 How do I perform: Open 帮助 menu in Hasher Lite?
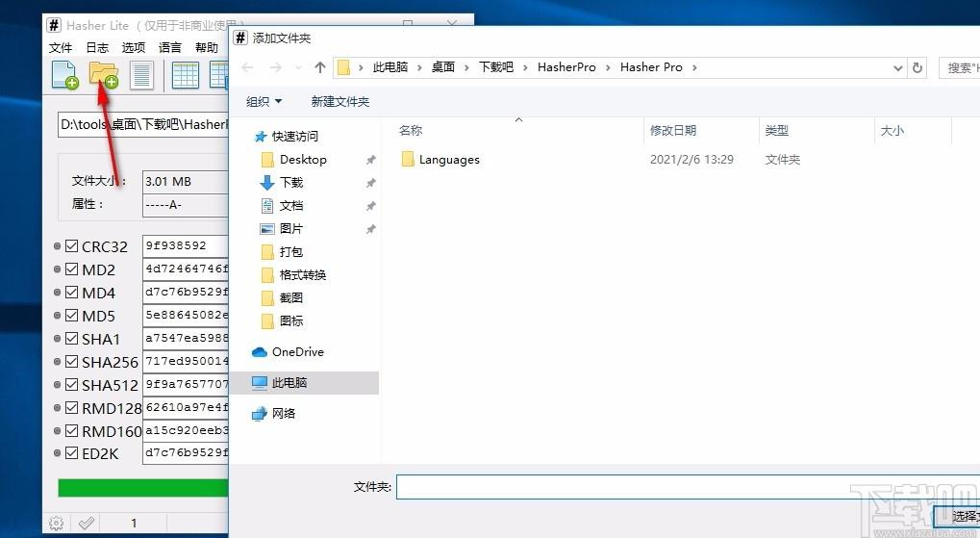coord(206,47)
